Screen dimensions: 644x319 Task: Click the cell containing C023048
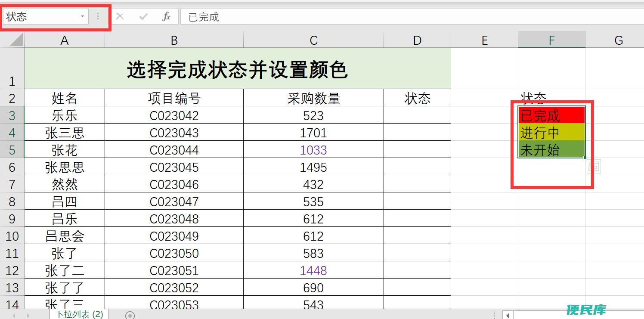click(174, 218)
